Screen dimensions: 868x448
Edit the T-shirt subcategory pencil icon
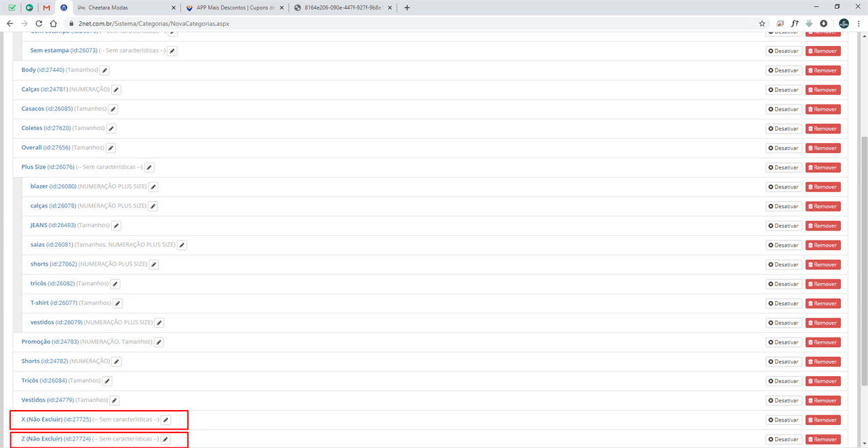[x=117, y=304]
